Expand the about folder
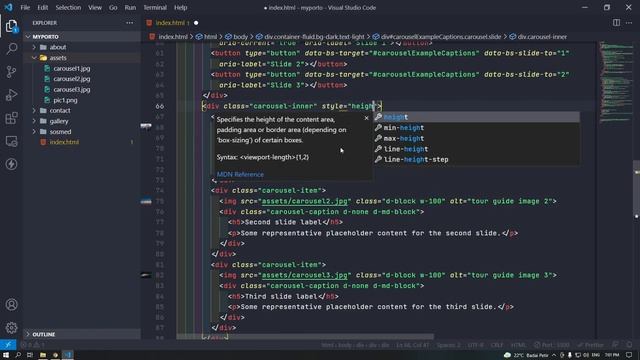640x360 pixels. coord(34,47)
